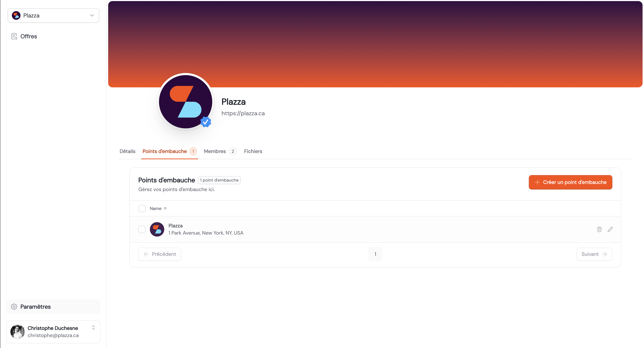The height and width of the screenshot is (348, 644).
Task: Click Christophe Duchesne's profile avatar
Action: (17, 332)
